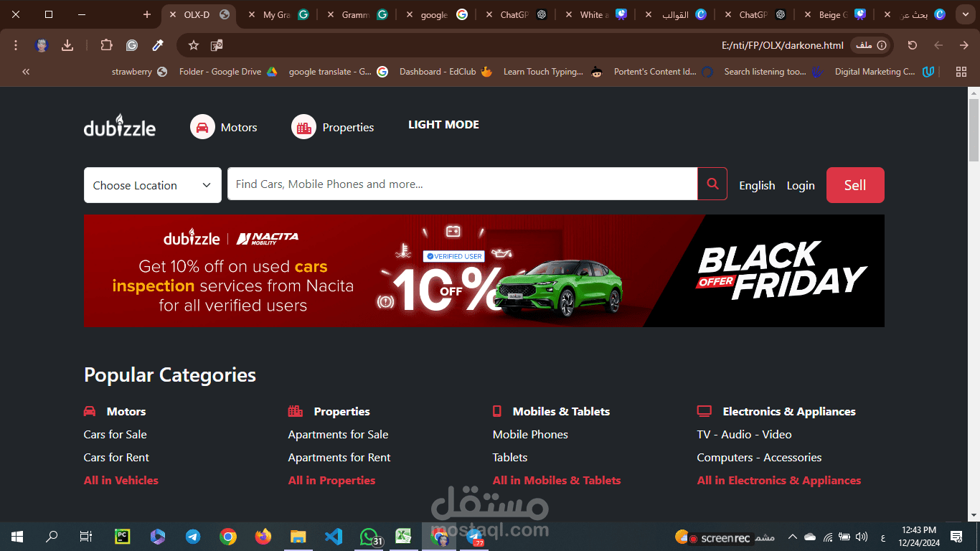Reload the page

click(x=913, y=45)
